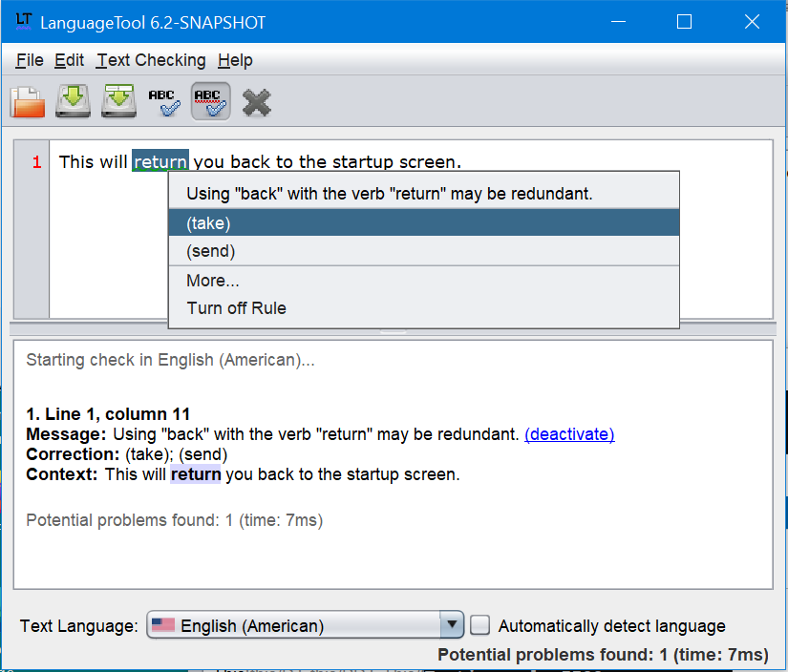
Task: Close the LanguageTool window
Action: [x=752, y=22]
